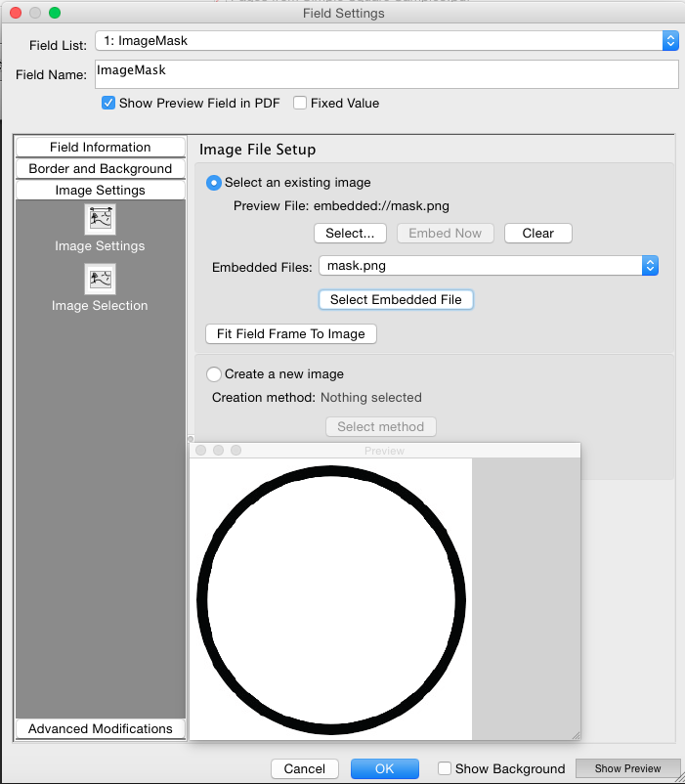This screenshot has height=784, width=685.
Task: Open the Image Settings icon in sidebar
Action: [100, 220]
